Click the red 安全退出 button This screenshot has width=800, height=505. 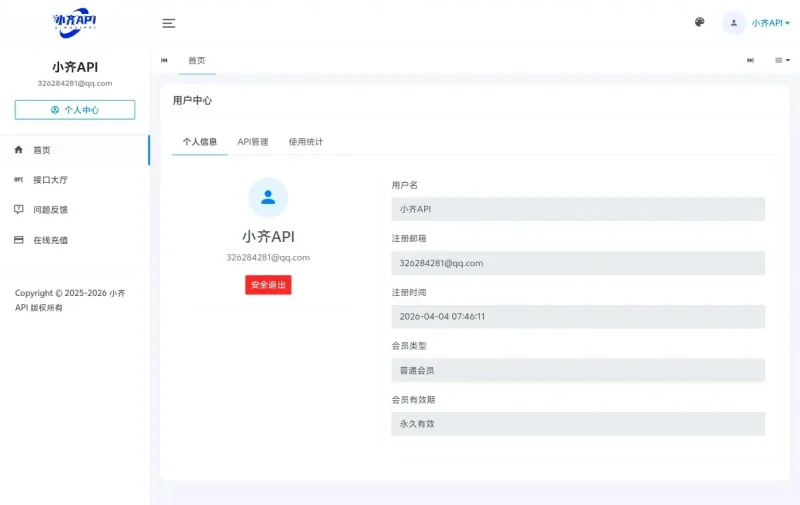[x=268, y=285]
